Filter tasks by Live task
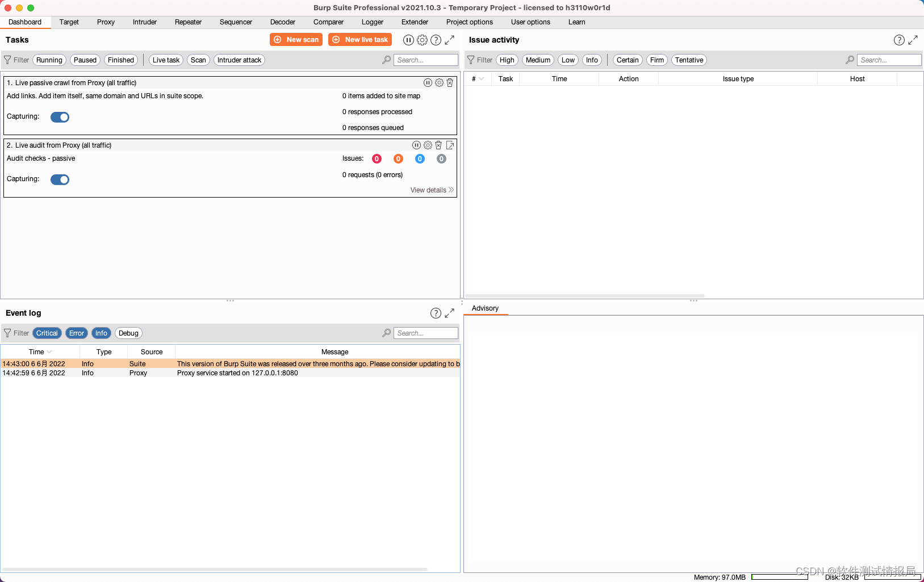This screenshot has height=582, width=924. pos(166,60)
